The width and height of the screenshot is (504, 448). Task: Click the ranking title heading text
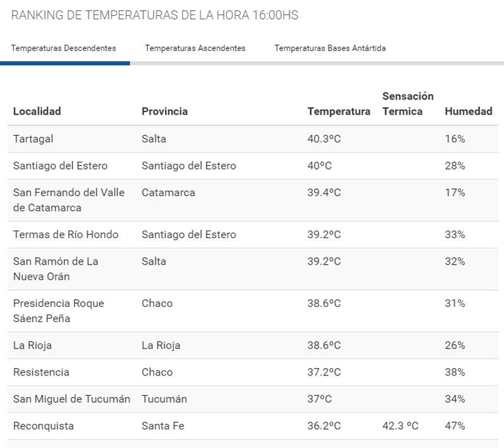click(x=155, y=15)
